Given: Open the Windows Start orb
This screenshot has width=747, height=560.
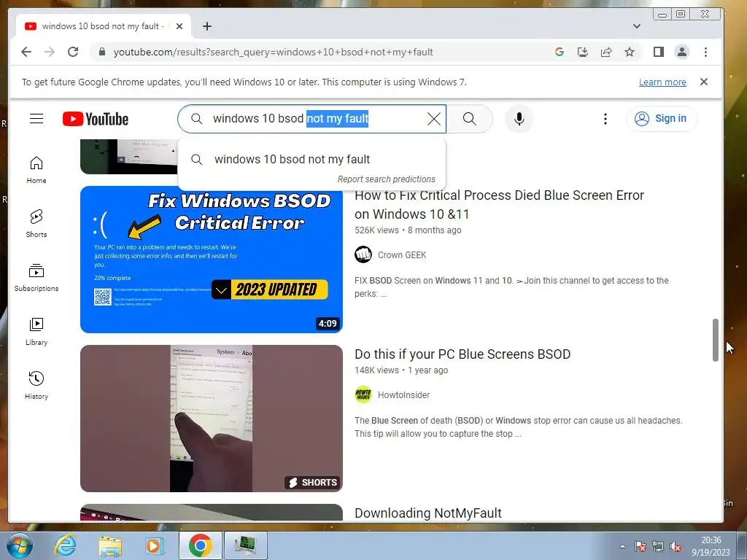Looking at the screenshot, I should click(x=19, y=545).
